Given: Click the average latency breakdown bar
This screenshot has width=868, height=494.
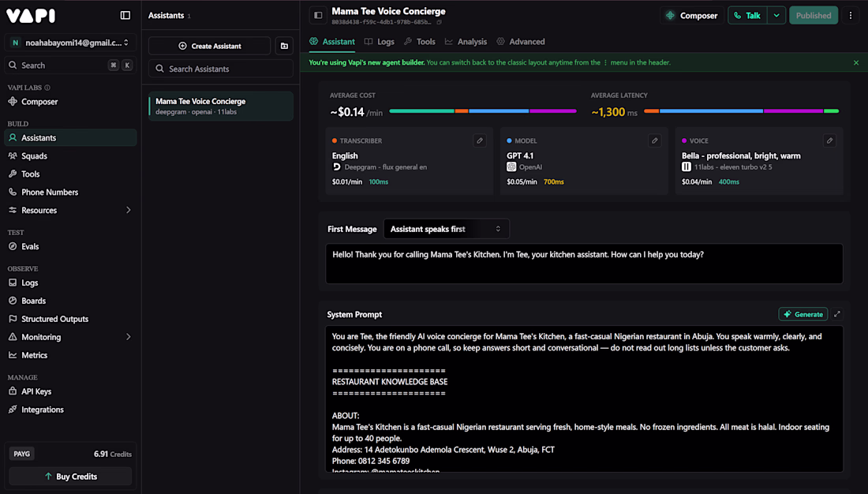Looking at the screenshot, I should click(x=741, y=111).
